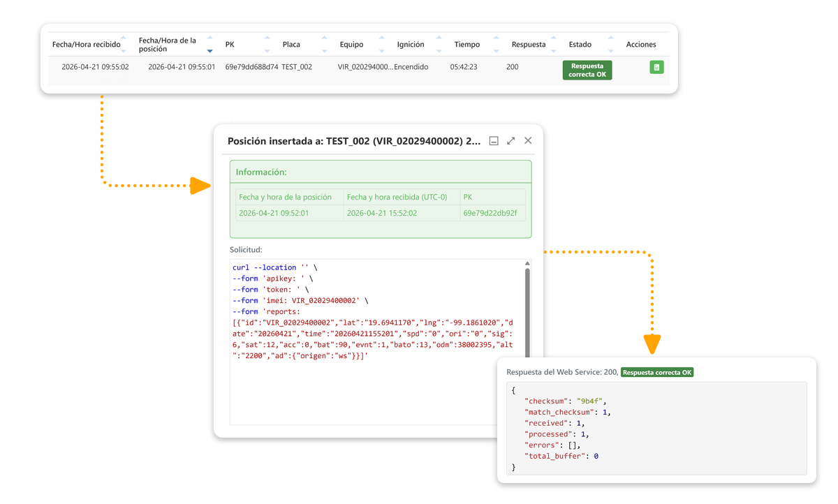Sort by Fecha/Hora recibido column

click(x=124, y=44)
